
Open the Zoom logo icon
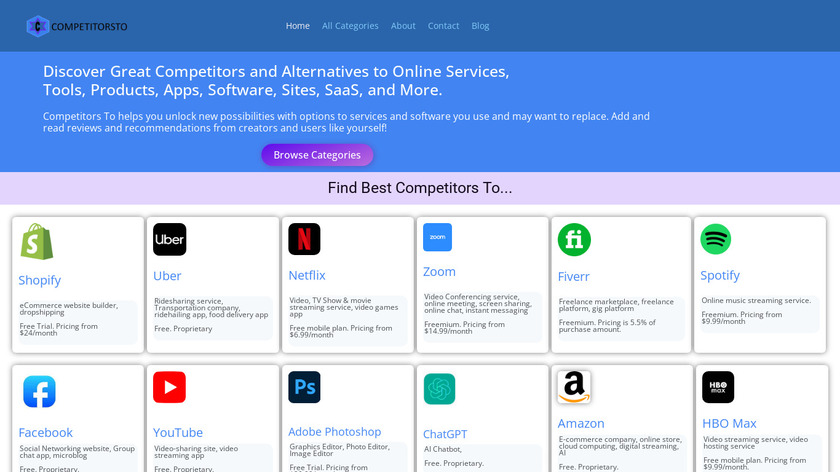[x=437, y=237]
